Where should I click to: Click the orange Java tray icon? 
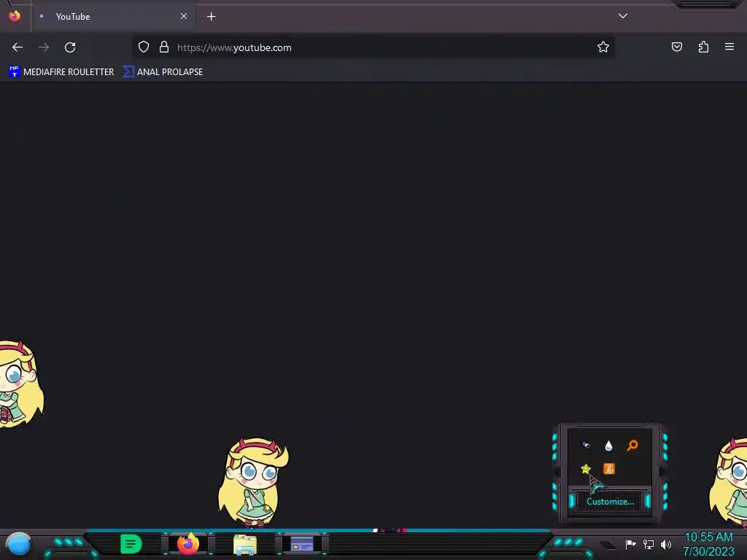click(609, 469)
